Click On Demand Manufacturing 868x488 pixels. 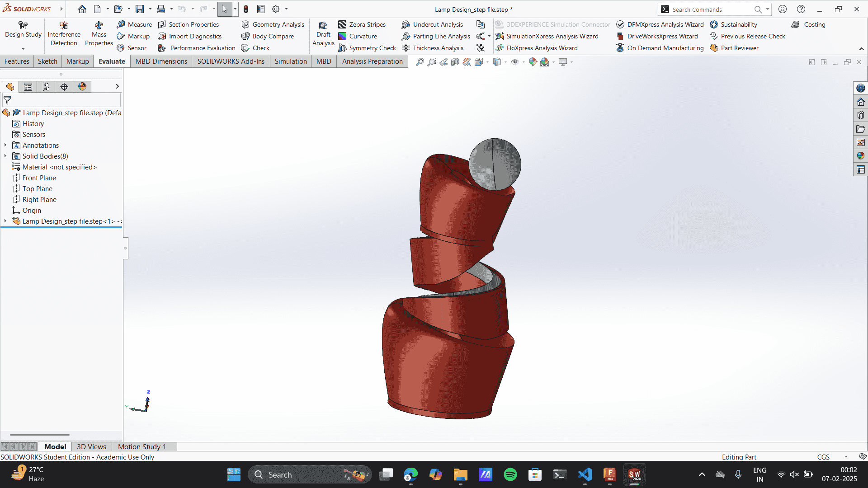pos(660,48)
